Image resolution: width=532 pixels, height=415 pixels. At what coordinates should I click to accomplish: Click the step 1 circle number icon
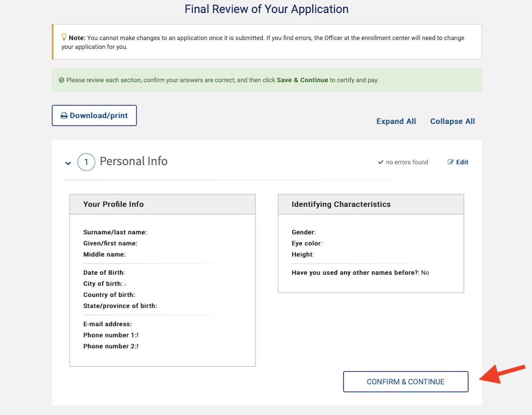pos(86,162)
